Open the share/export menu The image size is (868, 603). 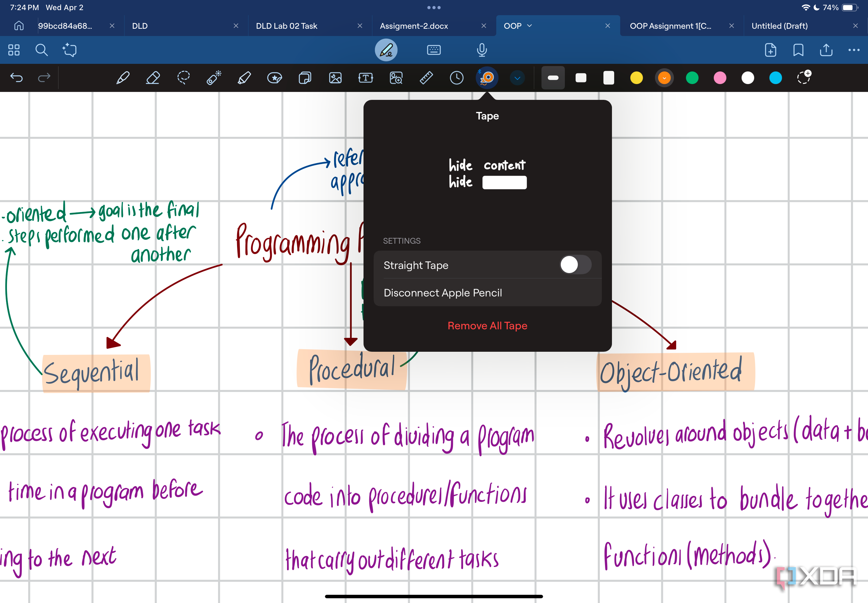[x=826, y=50]
